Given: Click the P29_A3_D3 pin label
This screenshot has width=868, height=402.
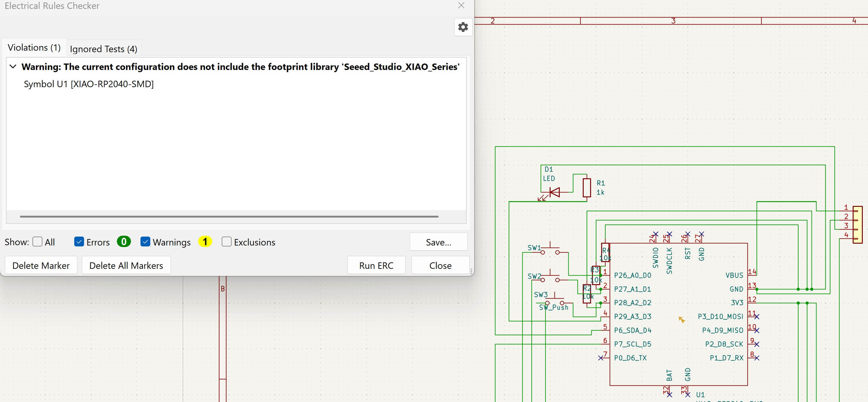Looking at the screenshot, I should pos(632,317).
